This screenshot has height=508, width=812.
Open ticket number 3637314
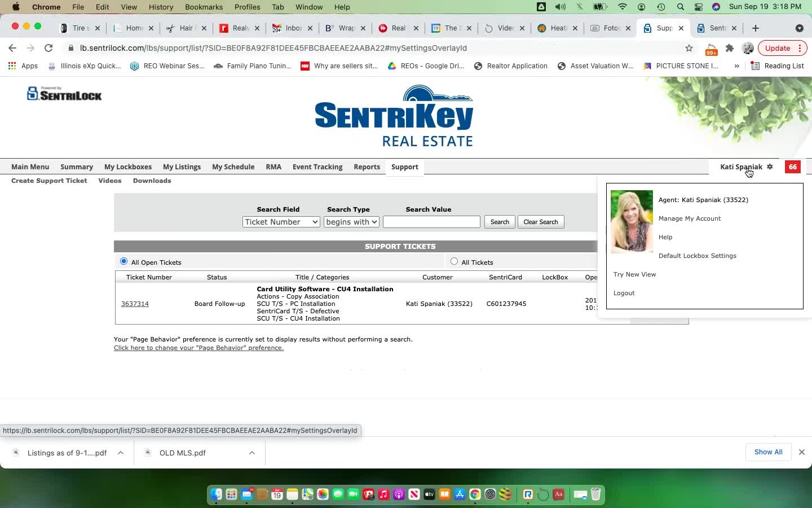[135, 304]
